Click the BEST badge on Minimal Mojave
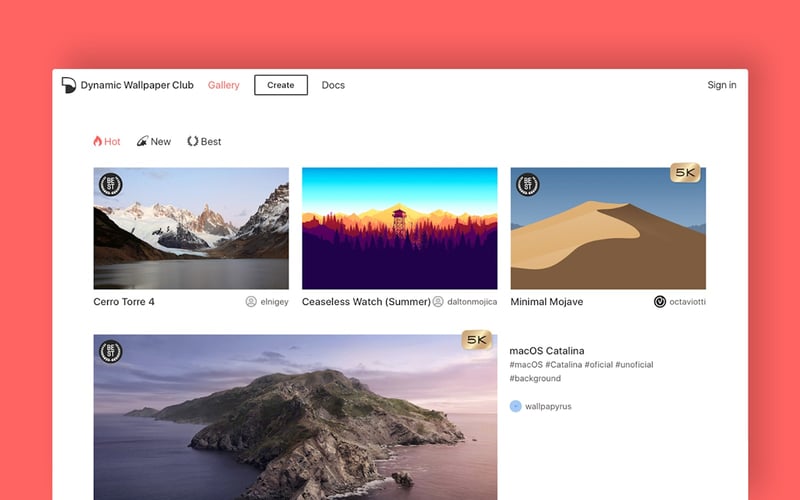The width and height of the screenshot is (800, 500). 528,185
